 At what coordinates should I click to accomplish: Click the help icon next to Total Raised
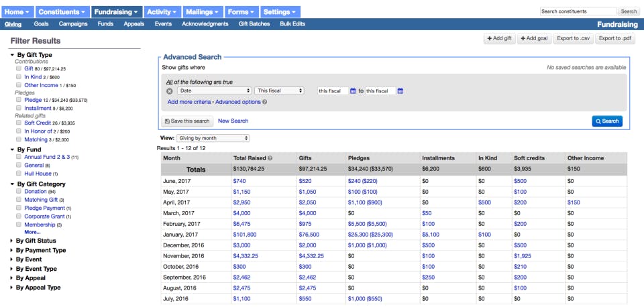(x=268, y=158)
